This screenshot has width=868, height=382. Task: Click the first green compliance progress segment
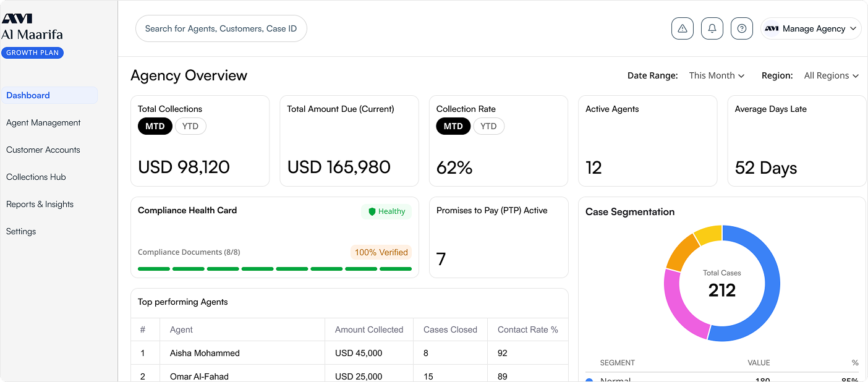point(153,269)
